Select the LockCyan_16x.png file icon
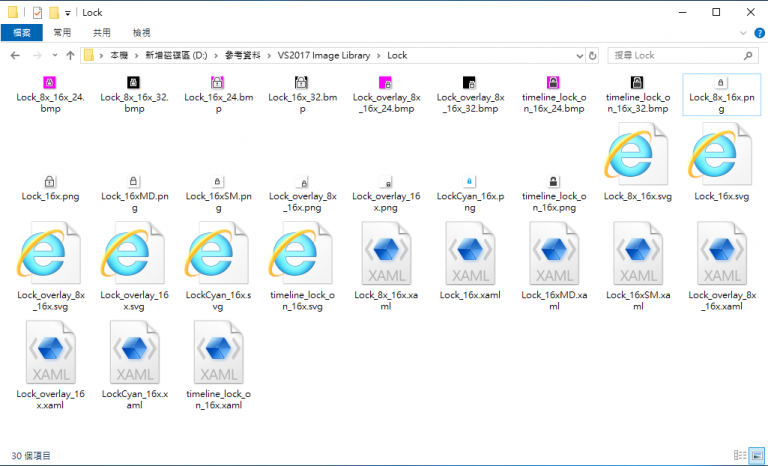 click(x=469, y=182)
